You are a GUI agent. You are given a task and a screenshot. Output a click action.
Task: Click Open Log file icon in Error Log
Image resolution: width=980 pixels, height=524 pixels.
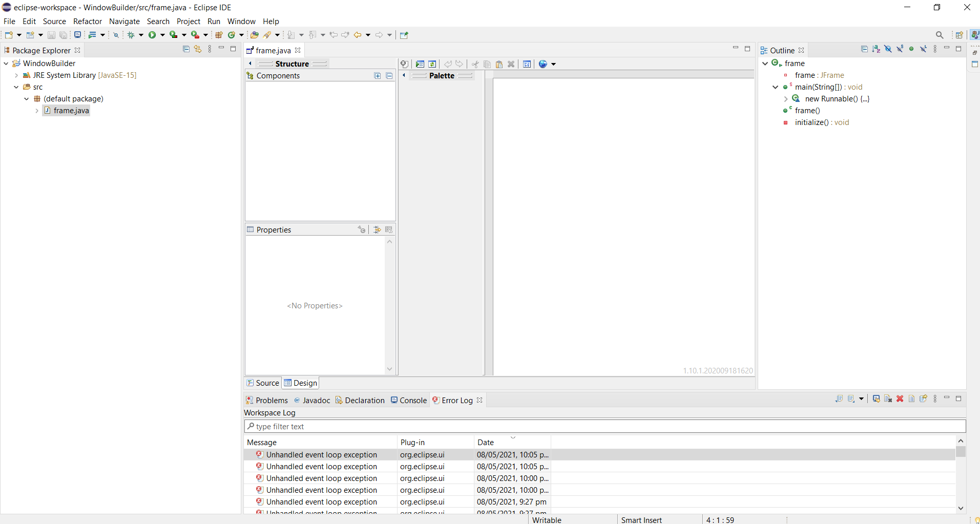click(912, 399)
